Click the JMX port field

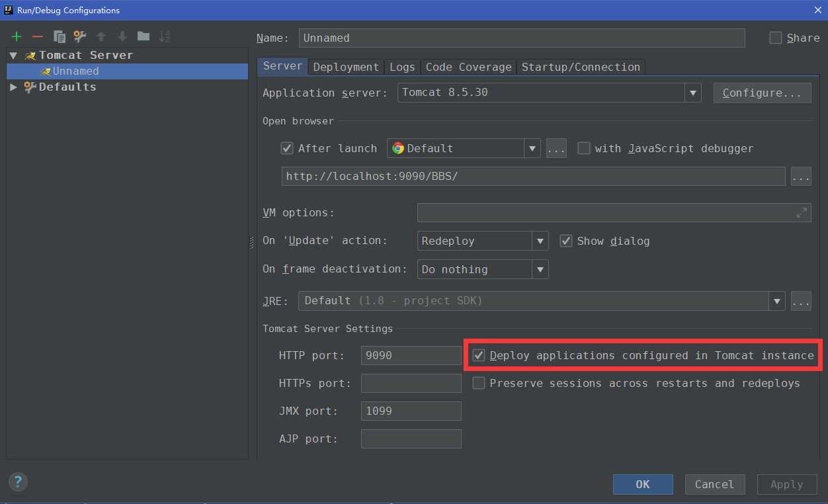411,411
